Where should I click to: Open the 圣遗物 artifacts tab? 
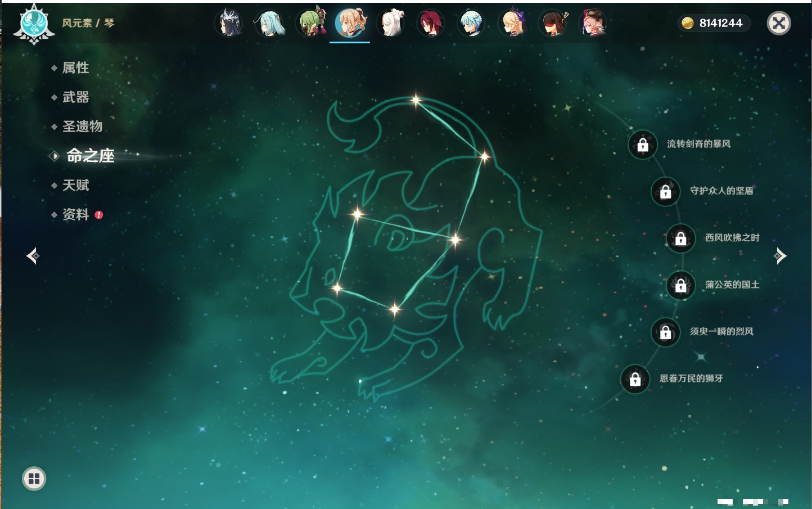(x=82, y=127)
